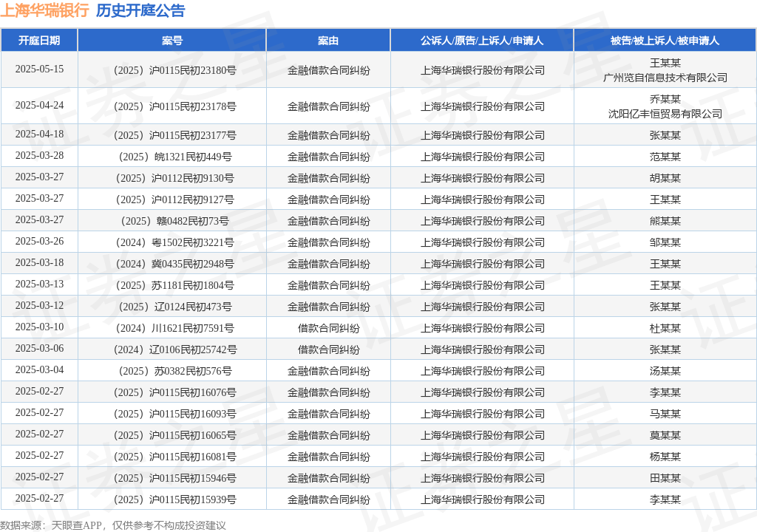Click case number 苏0382民初576号

click(x=174, y=371)
